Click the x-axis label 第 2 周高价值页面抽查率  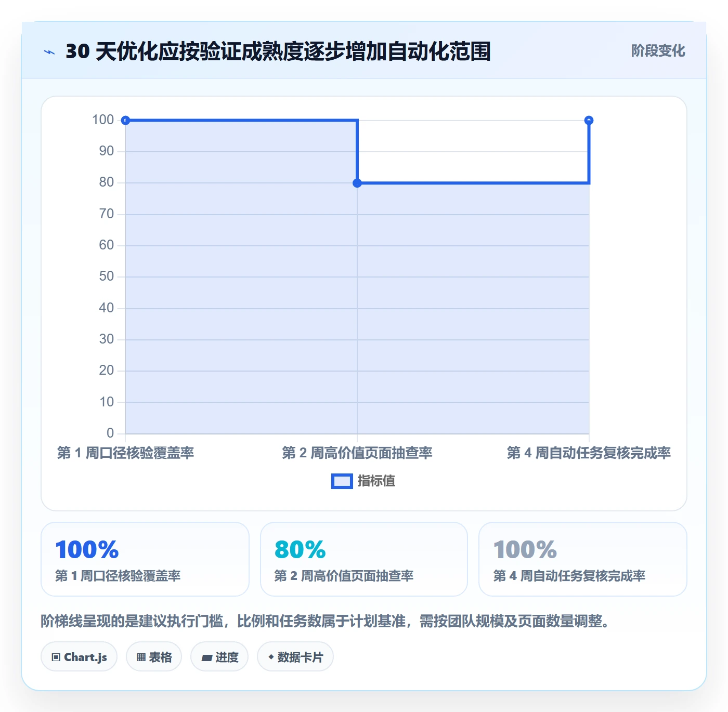[357, 453]
